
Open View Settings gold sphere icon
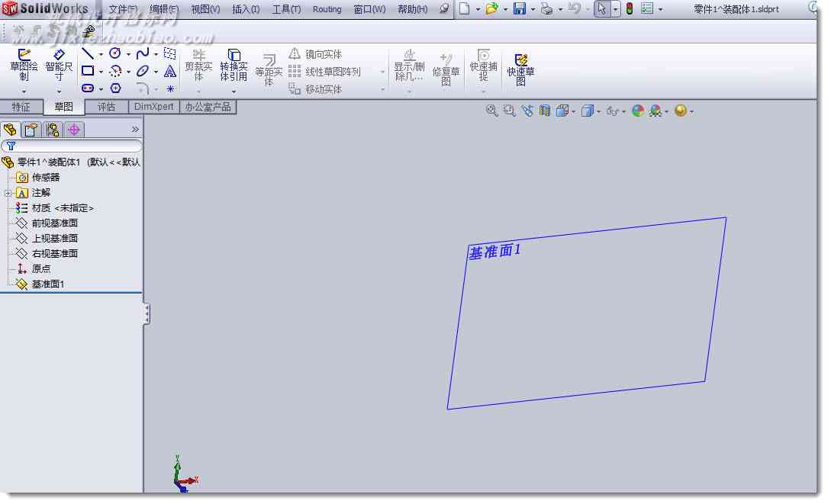click(x=681, y=111)
